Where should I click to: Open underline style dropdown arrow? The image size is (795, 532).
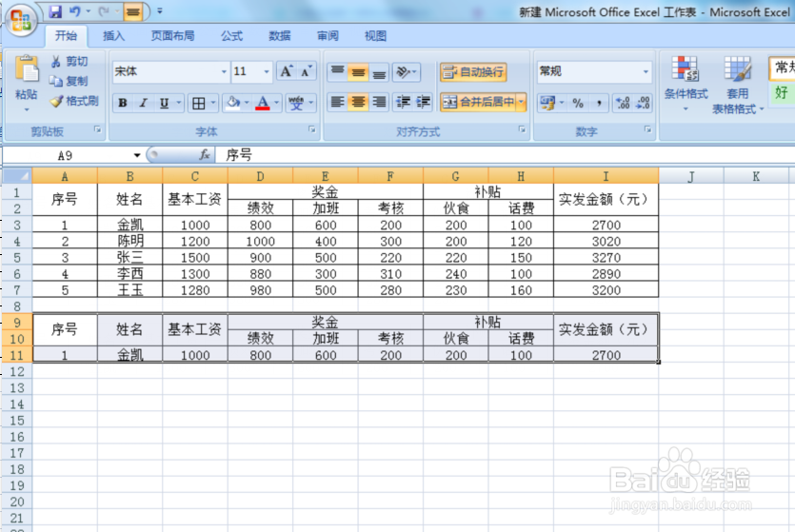179,103
